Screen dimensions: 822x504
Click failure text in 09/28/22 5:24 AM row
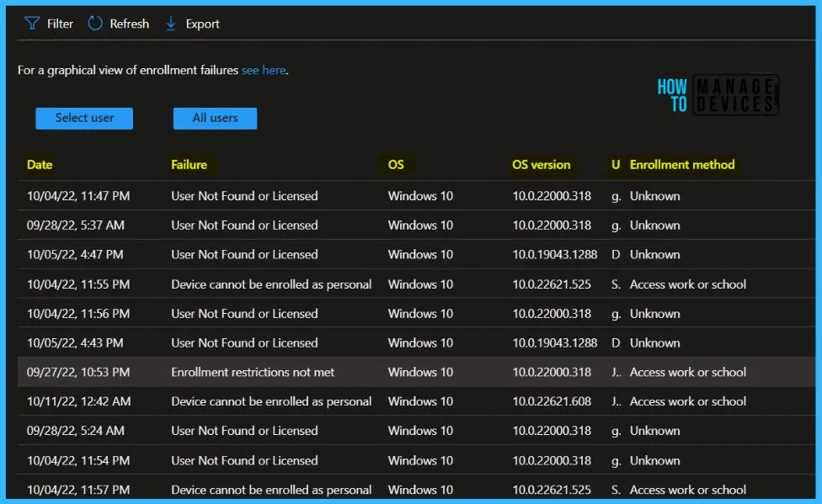(x=244, y=431)
